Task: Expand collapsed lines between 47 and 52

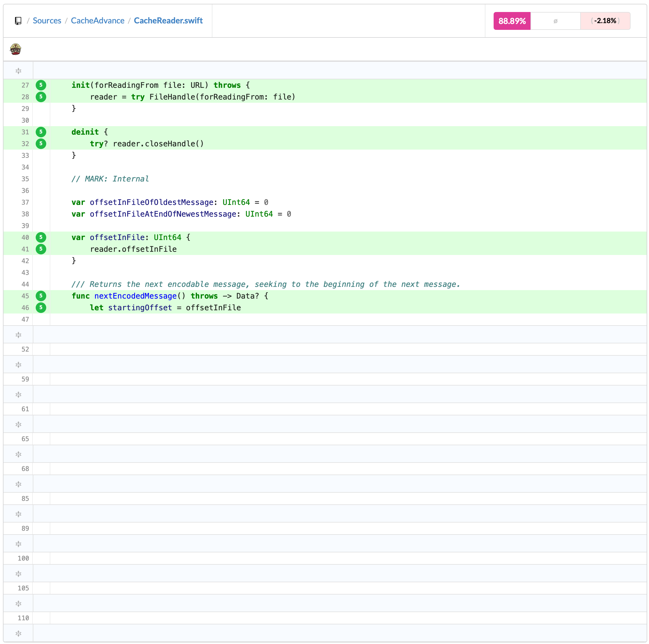Action: click(x=18, y=335)
